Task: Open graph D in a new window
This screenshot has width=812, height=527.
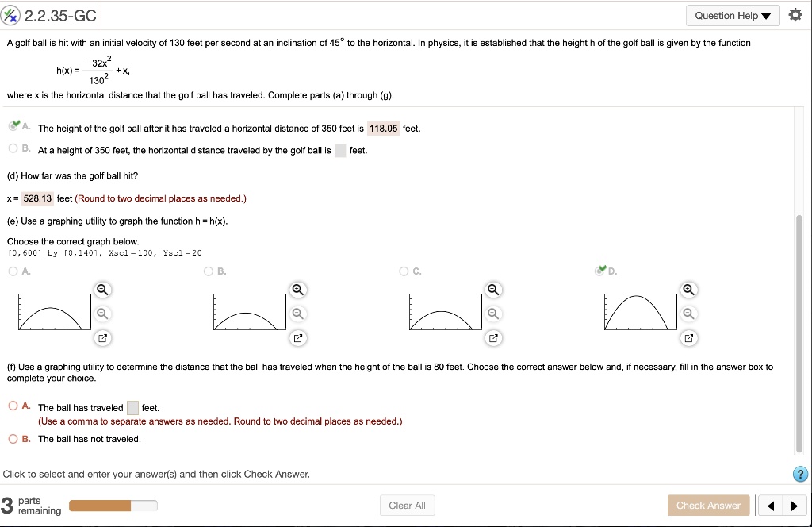Action: coord(688,339)
